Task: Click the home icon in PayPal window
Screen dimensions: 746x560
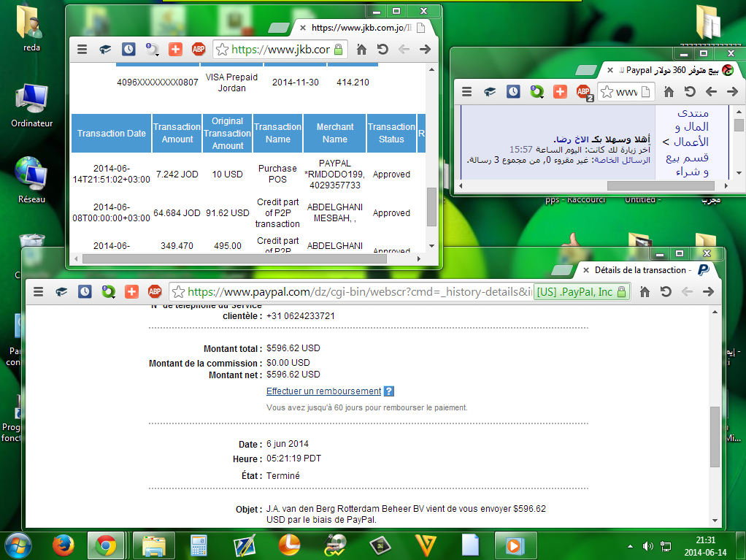Action: 645,291
